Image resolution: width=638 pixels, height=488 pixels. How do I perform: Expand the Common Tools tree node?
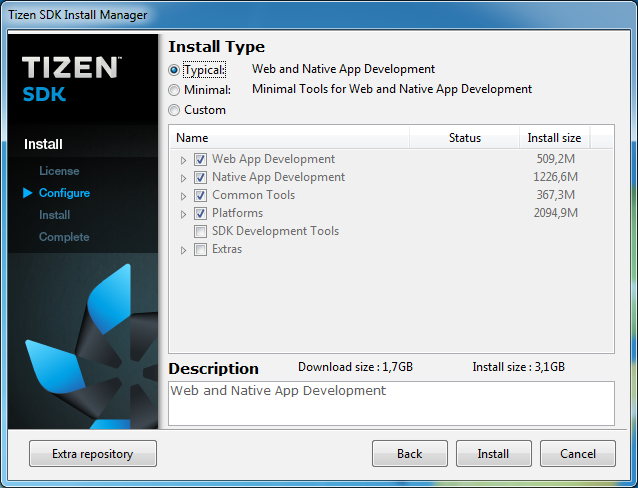coord(184,196)
